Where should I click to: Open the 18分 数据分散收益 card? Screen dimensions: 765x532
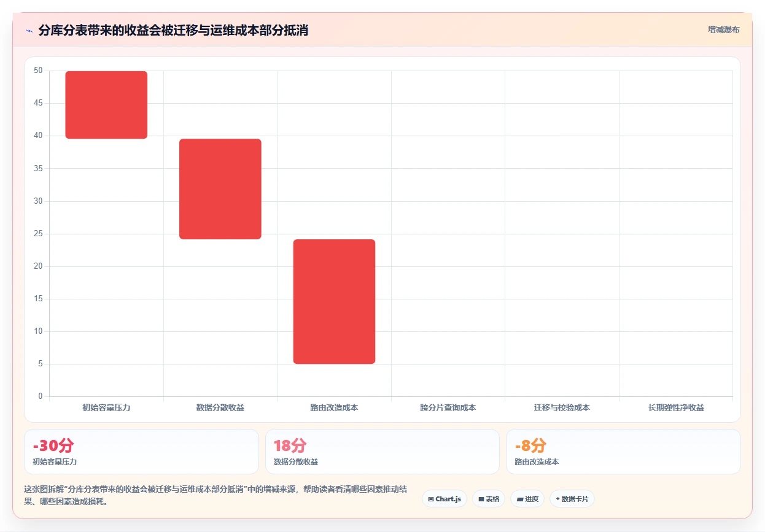pyautogui.click(x=382, y=452)
